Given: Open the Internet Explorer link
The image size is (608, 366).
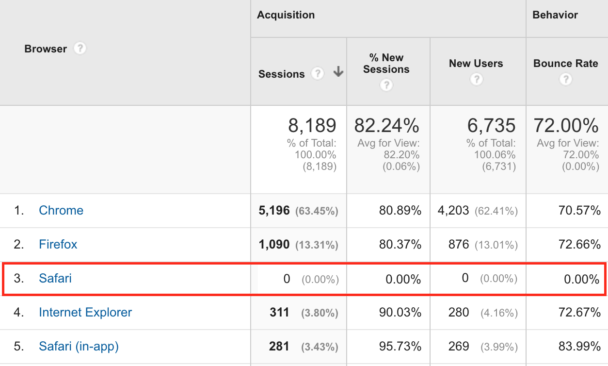Looking at the screenshot, I should click(85, 312).
